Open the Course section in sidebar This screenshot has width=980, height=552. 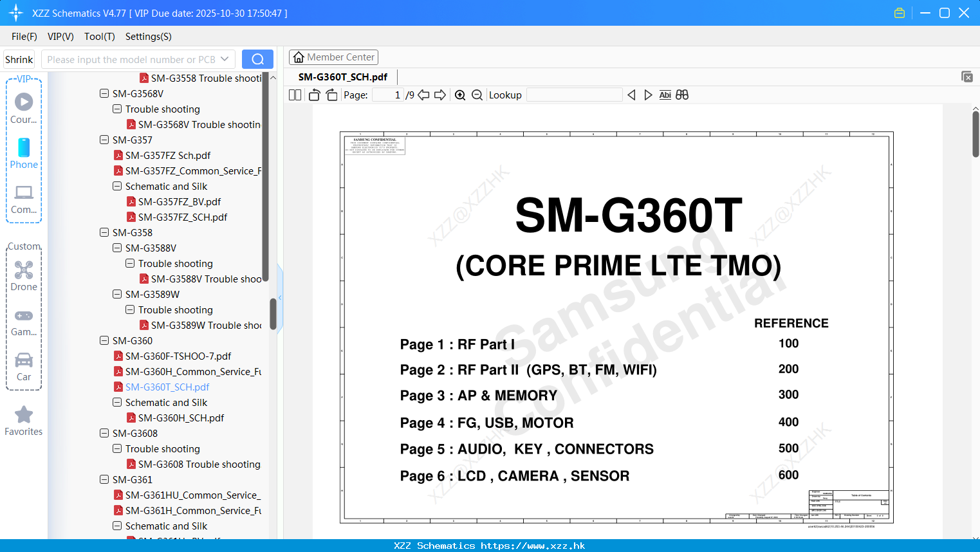24,108
